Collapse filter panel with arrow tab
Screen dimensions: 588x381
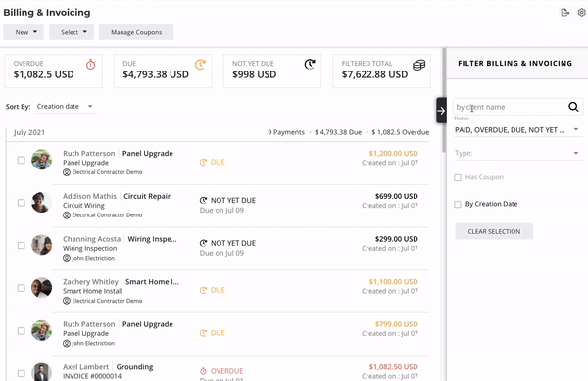tap(441, 111)
